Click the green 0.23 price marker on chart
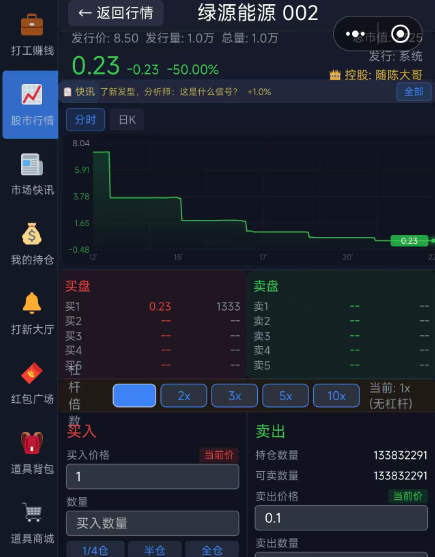The height and width of the screenshot is (557, 435). coord(409,241)
